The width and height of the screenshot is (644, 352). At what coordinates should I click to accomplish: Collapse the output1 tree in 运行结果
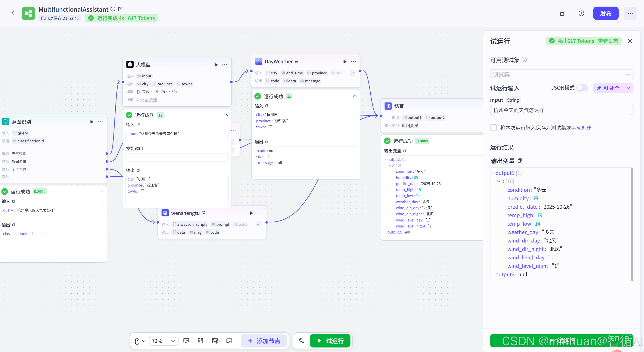coord(493,173)
